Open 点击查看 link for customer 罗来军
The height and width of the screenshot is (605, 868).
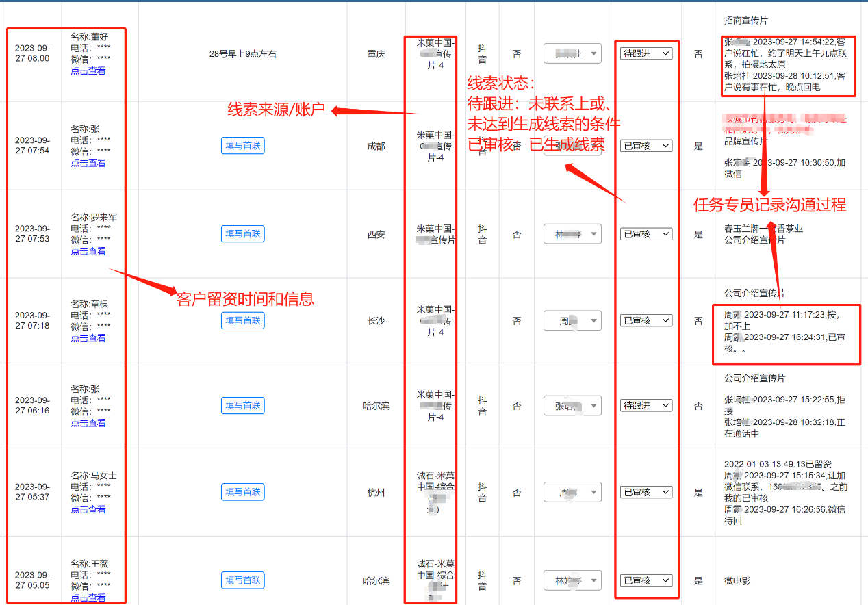88,251
